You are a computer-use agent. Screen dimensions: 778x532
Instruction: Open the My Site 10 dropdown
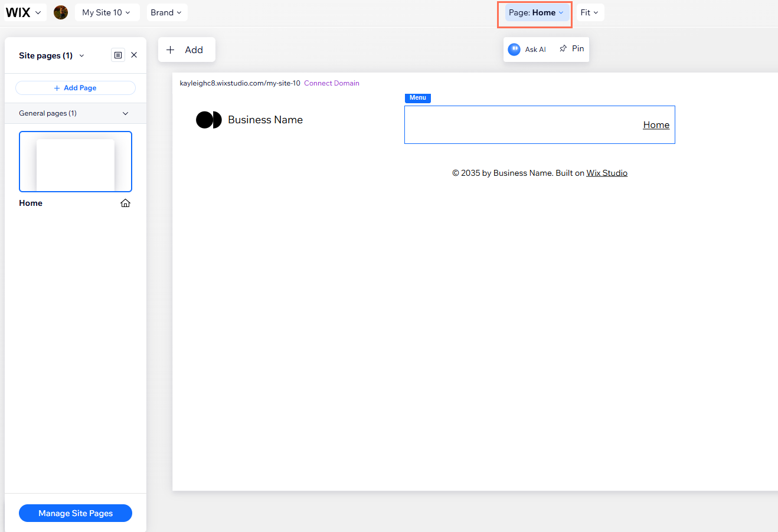pos(107,12)
